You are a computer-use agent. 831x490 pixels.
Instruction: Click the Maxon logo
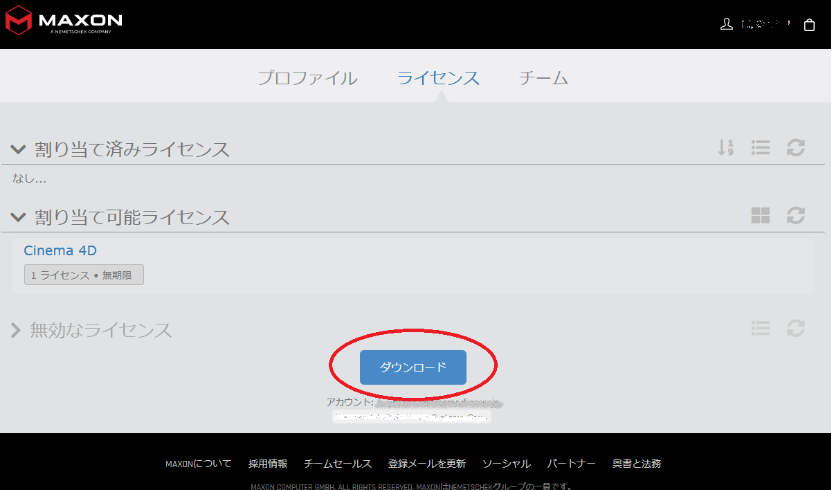click(x=64, y=21)
